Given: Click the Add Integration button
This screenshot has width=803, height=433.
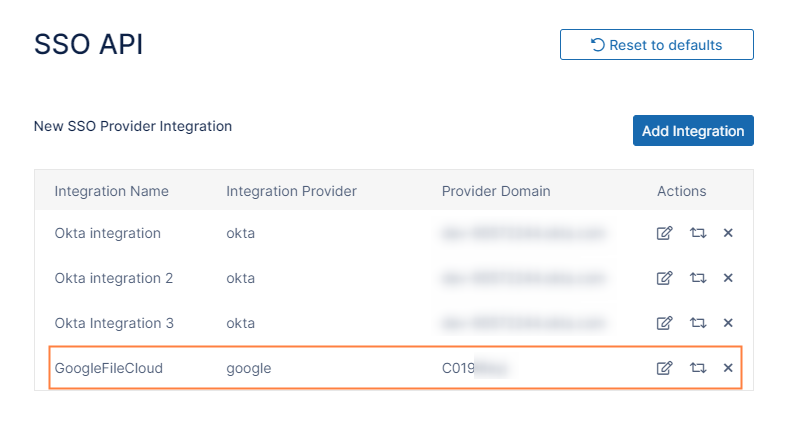Looking at the screenshot, I should (x=693, y=131).
